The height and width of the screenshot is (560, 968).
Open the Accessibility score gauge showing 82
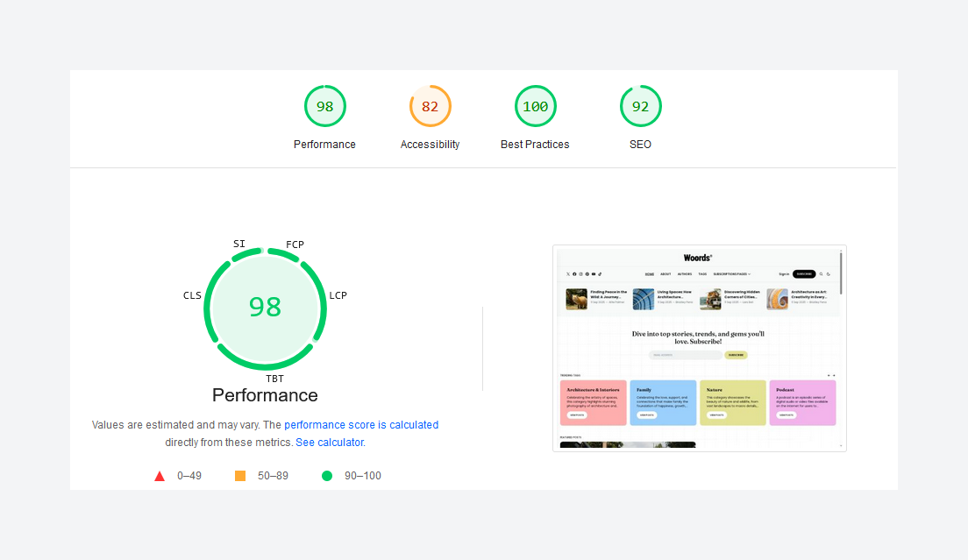[430, 106]
